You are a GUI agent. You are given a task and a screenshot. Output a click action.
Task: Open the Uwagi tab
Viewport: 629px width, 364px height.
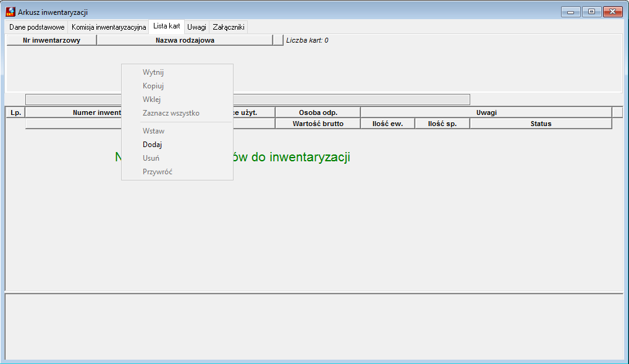196,27
